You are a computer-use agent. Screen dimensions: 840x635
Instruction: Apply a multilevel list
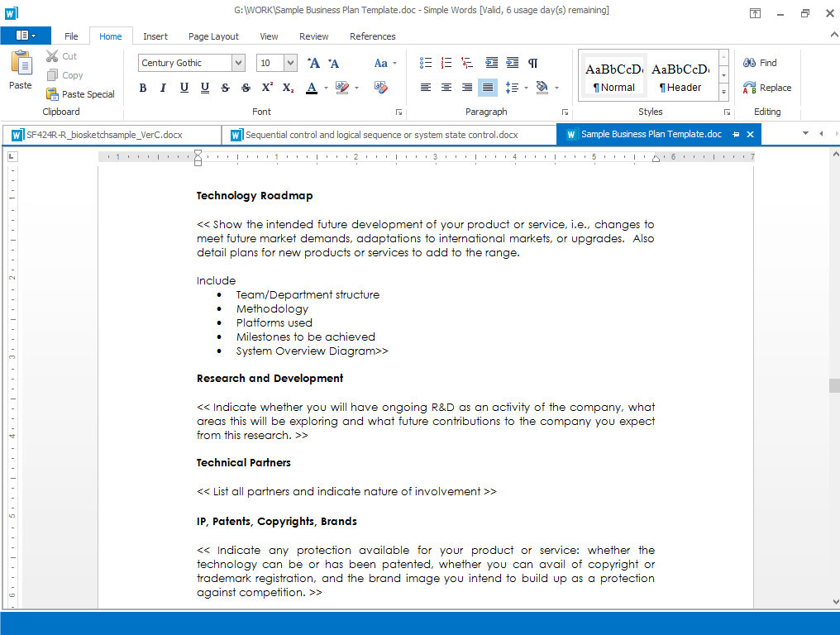pos(467,63)
